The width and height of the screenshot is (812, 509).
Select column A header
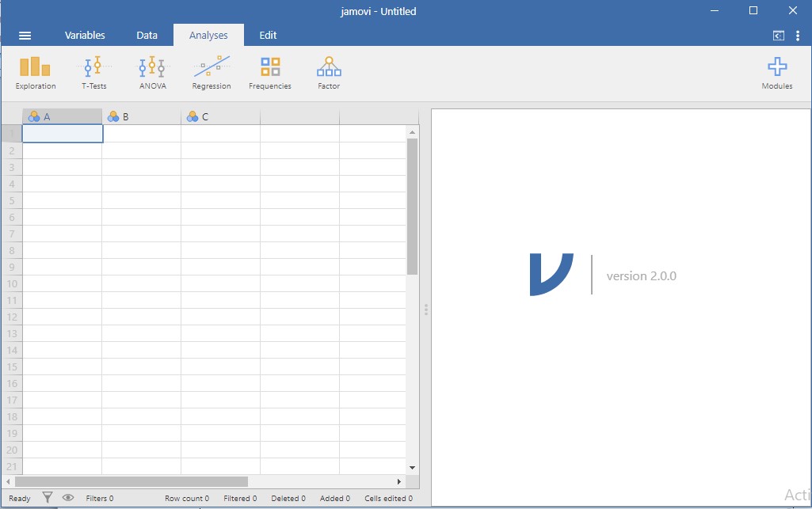coord(62,117)
